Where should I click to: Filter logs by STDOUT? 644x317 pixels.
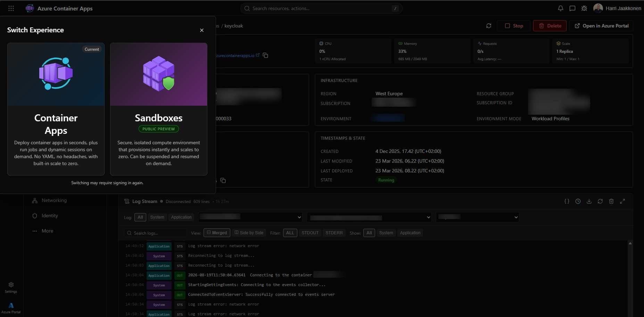310,233
